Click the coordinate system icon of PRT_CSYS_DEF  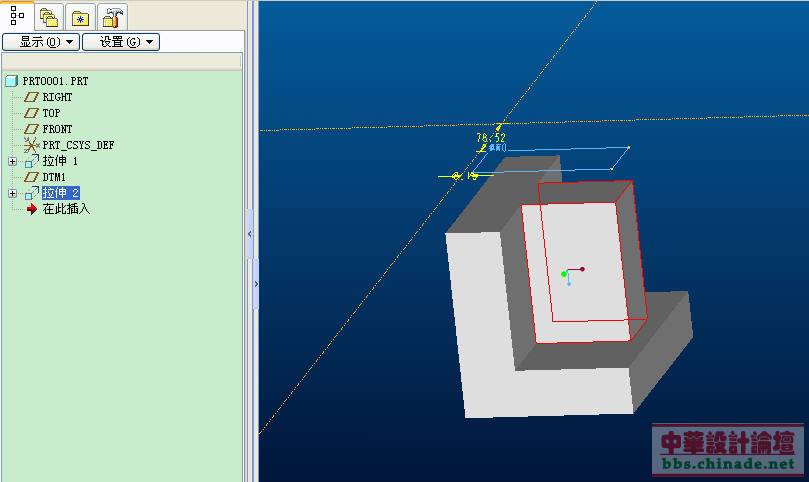[x=31, y=145]
